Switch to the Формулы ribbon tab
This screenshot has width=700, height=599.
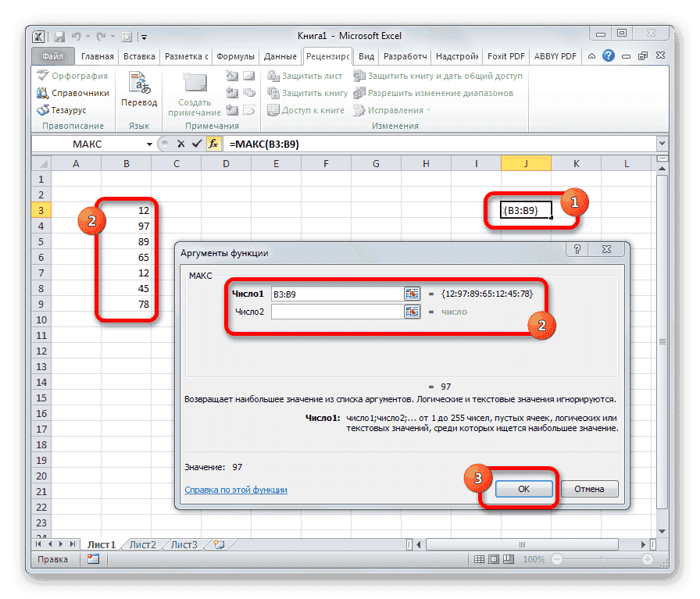pyautogui.click(x=236, y=55)
